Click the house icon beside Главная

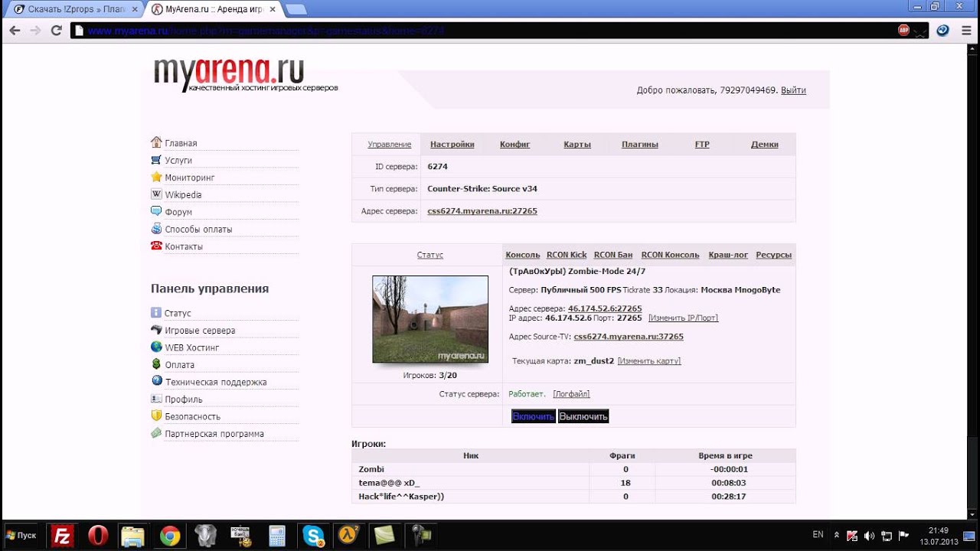click(x=156, y=142)
